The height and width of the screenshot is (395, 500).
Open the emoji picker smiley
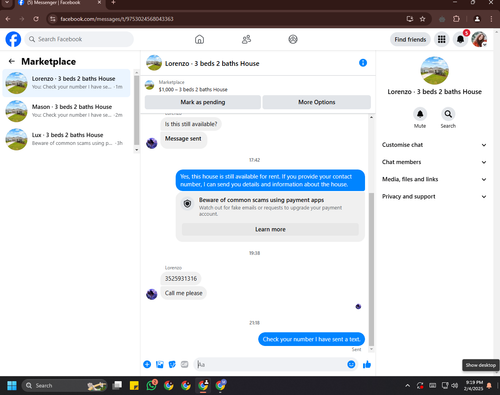[x=351, y=364]
